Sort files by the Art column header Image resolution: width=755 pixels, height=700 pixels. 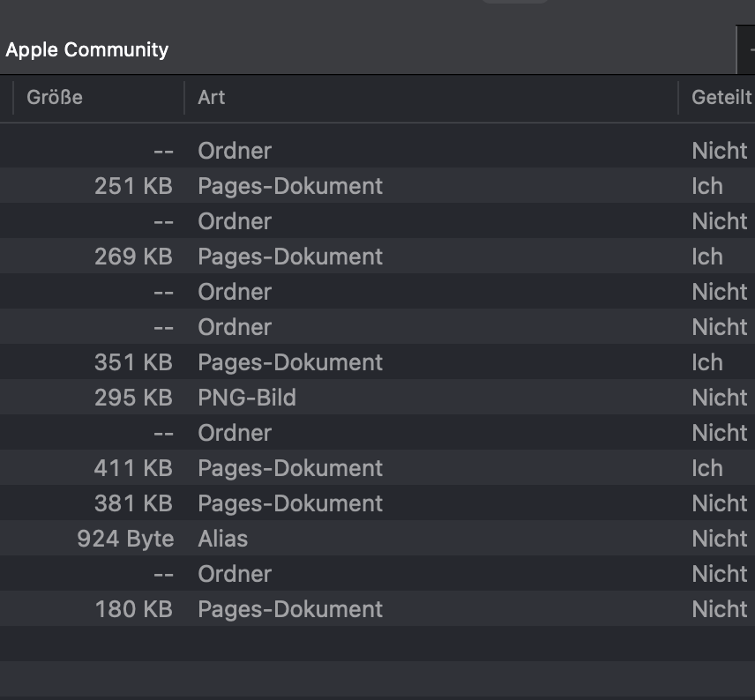[212, 97]
